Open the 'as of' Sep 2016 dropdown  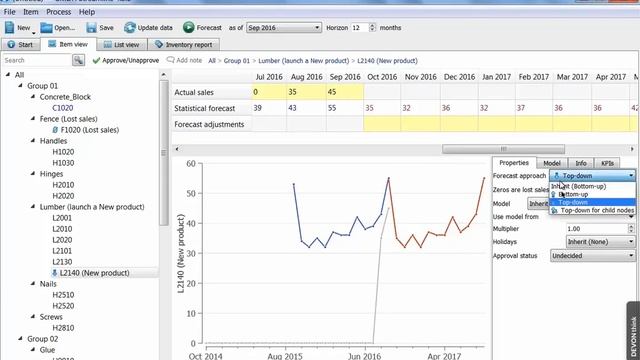click(x=284, y=28)
